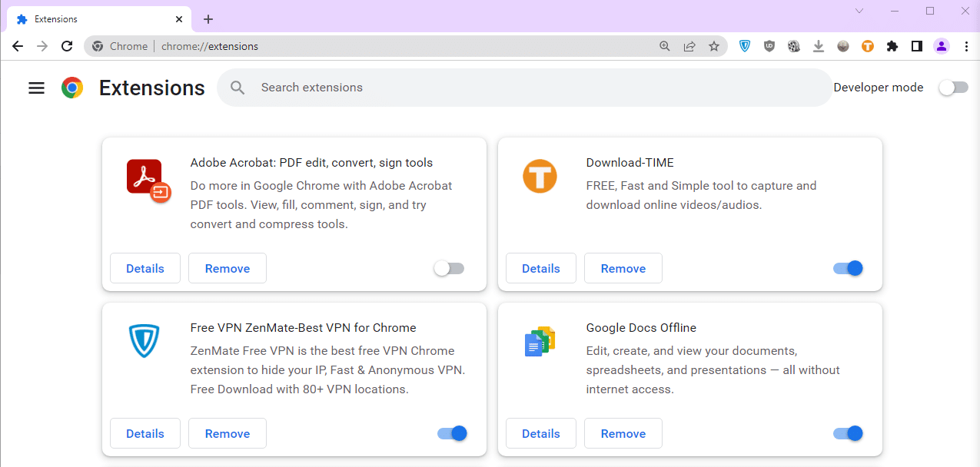Open the side panel icon
This screenshot has width=980, height=467.
point(917,46)
